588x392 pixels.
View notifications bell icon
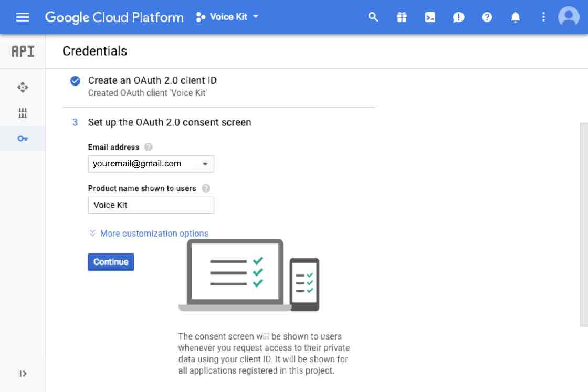click(516, 17)
